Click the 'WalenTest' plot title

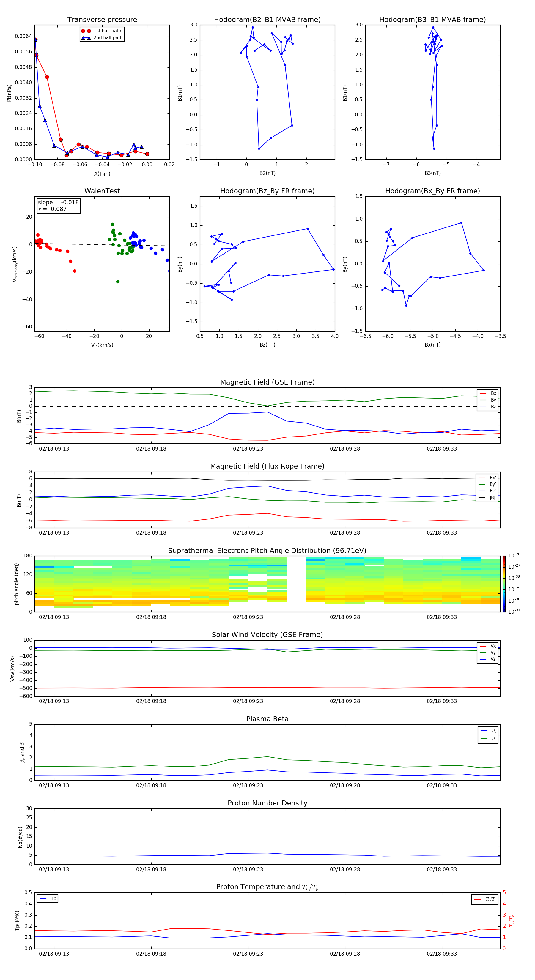tap(102, 191)
